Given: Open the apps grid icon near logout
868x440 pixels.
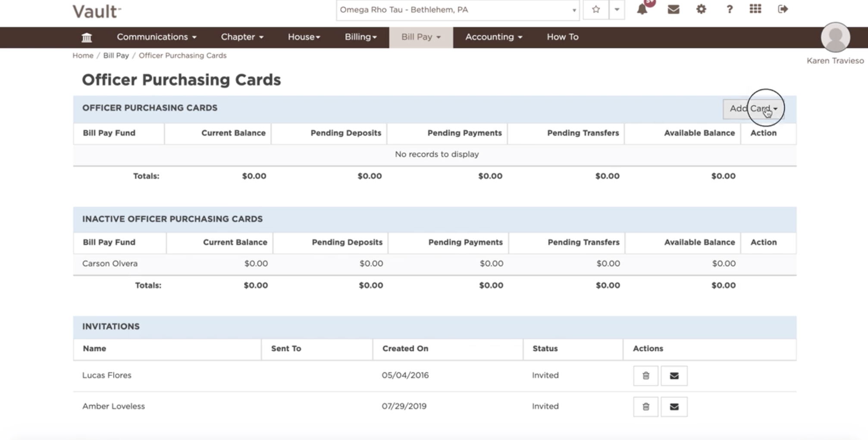Looking at the screenshot, I should click(x=755, y=9).
